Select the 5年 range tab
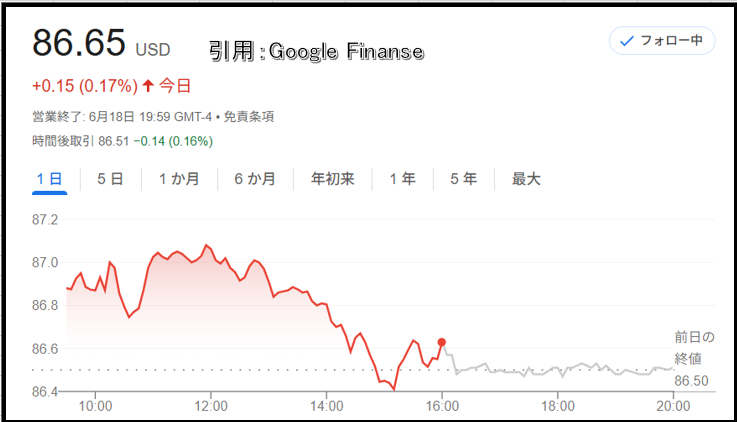737x422 pixels. 463,179
